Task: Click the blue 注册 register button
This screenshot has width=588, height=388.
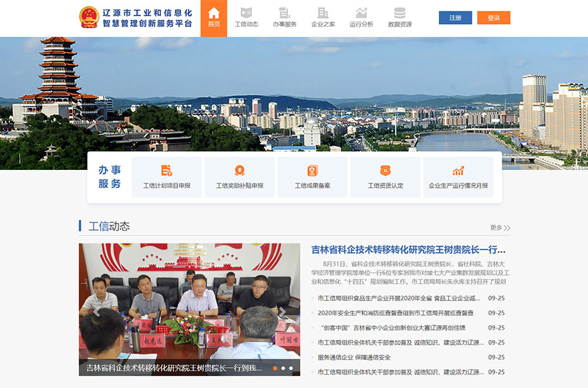Action: (x=455, y=18)
